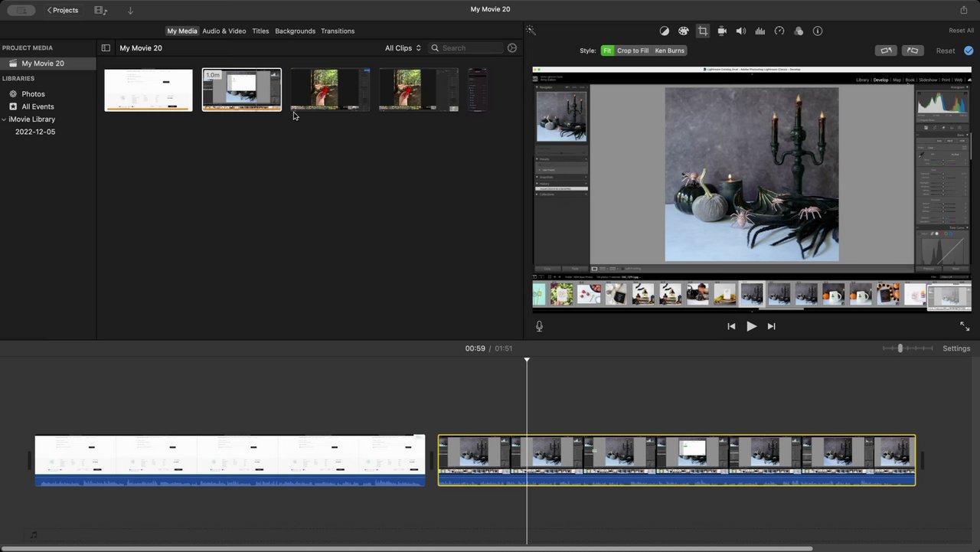Toggle the media sidebar visibility button

pyautogui.click(x=106, y=48)
